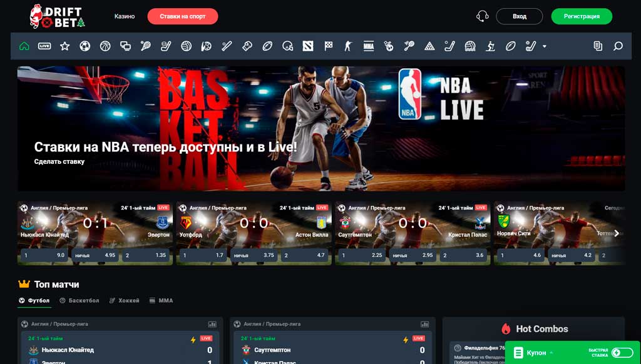Select the football (soccer ball) sport icon

85,46
